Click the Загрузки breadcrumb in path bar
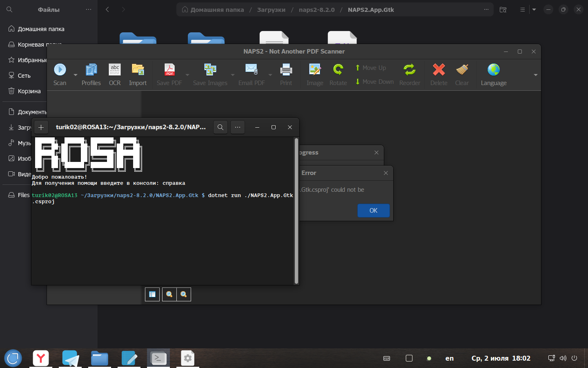Screen dimensions: 588x368 point(271,10)
